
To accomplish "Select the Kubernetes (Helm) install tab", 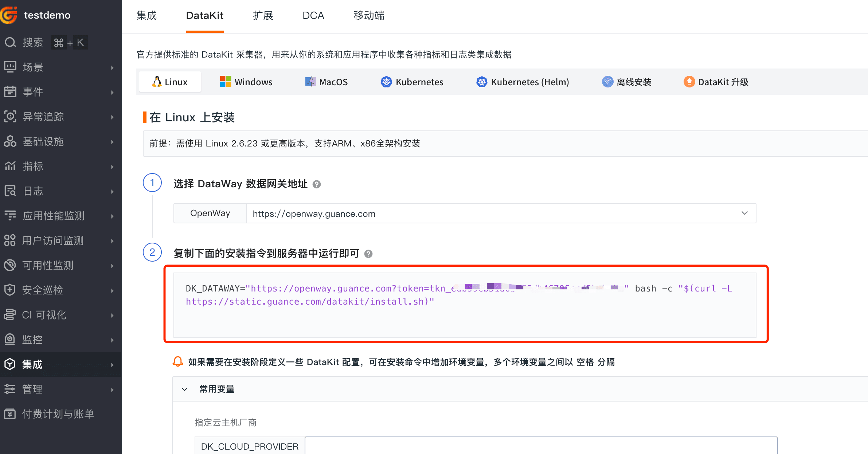I will tap(522, 82).
